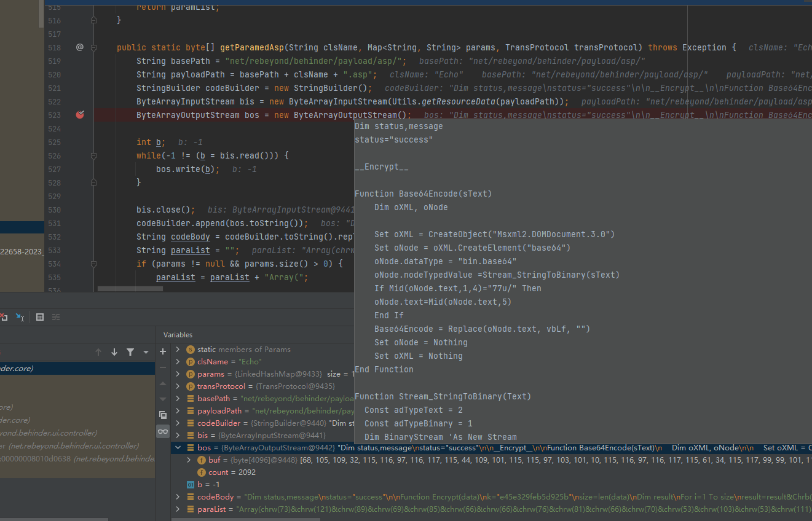
Task: Collapse the while loop fold at line 526
Action: click(94, 155)
